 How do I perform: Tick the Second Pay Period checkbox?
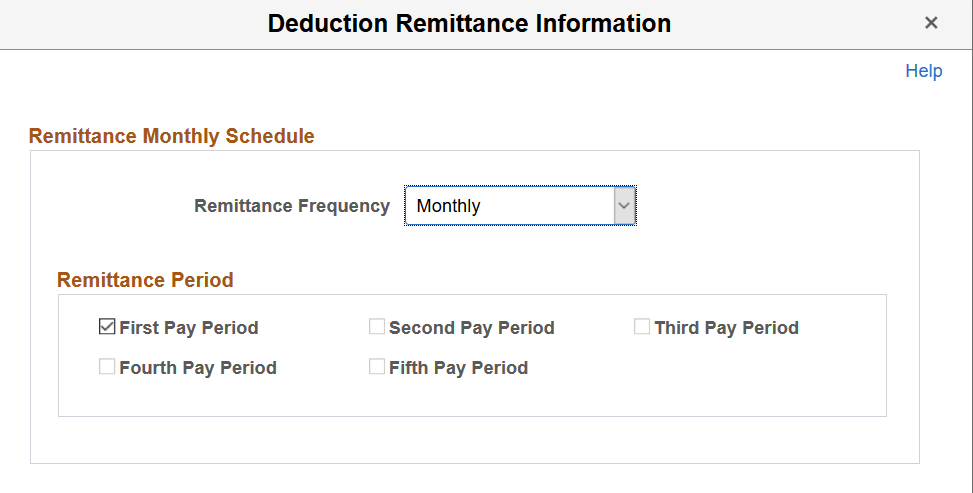377,327
